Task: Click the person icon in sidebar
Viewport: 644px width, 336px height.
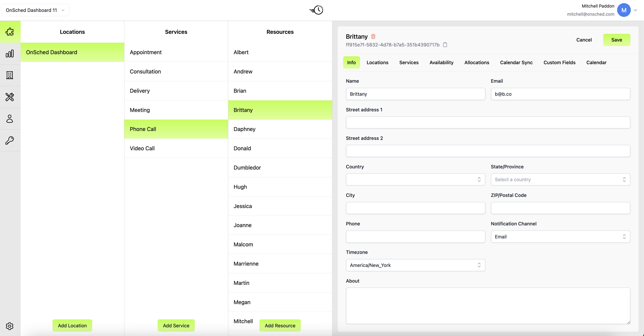Action: 10,119
